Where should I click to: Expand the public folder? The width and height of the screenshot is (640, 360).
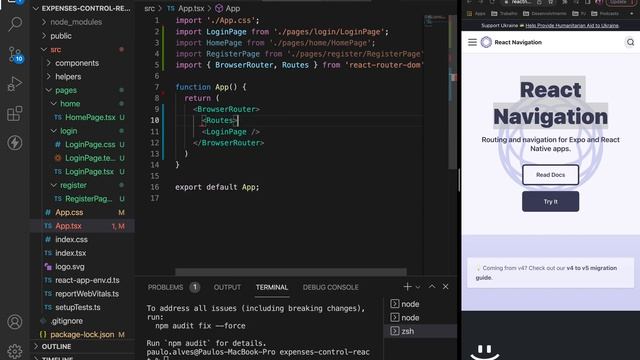(61, 36)
